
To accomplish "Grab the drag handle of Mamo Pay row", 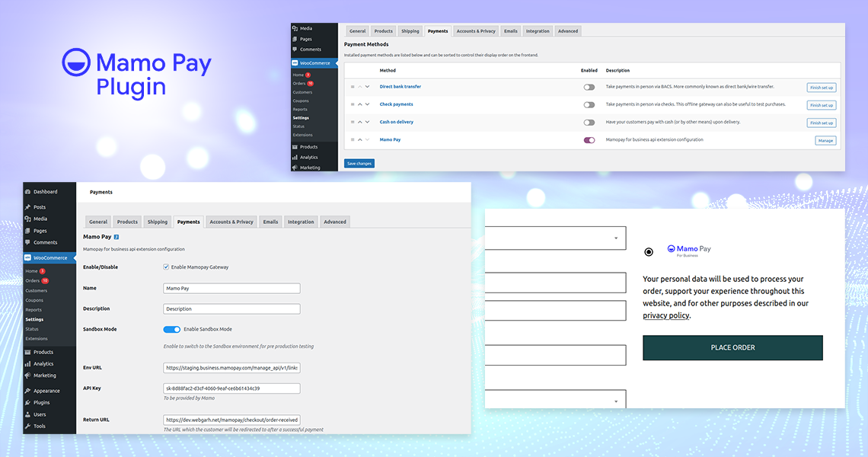I will click(x=353, y=140).
